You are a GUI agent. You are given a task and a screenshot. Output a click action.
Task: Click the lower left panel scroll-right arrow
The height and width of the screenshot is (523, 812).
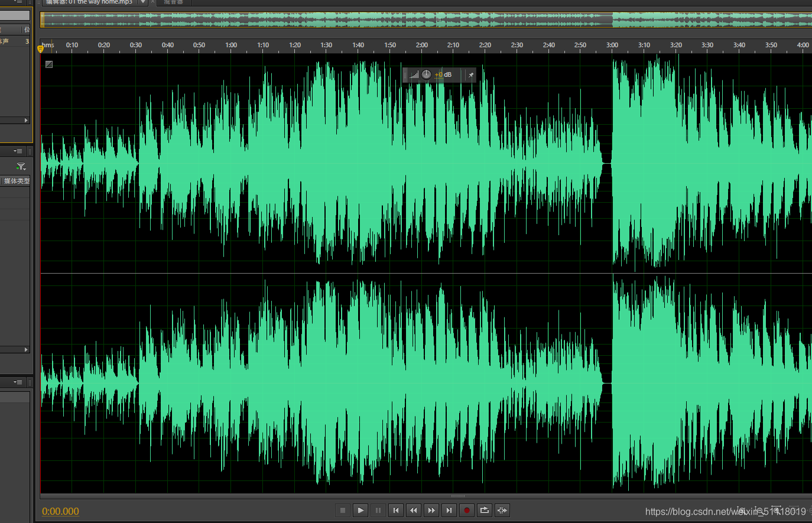tap(26, 350)
